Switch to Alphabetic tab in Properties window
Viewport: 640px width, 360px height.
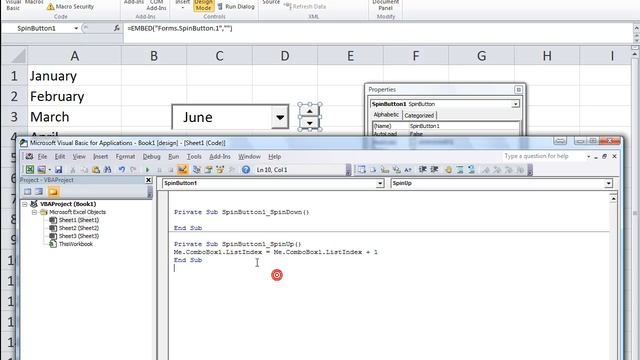[386, 115]
